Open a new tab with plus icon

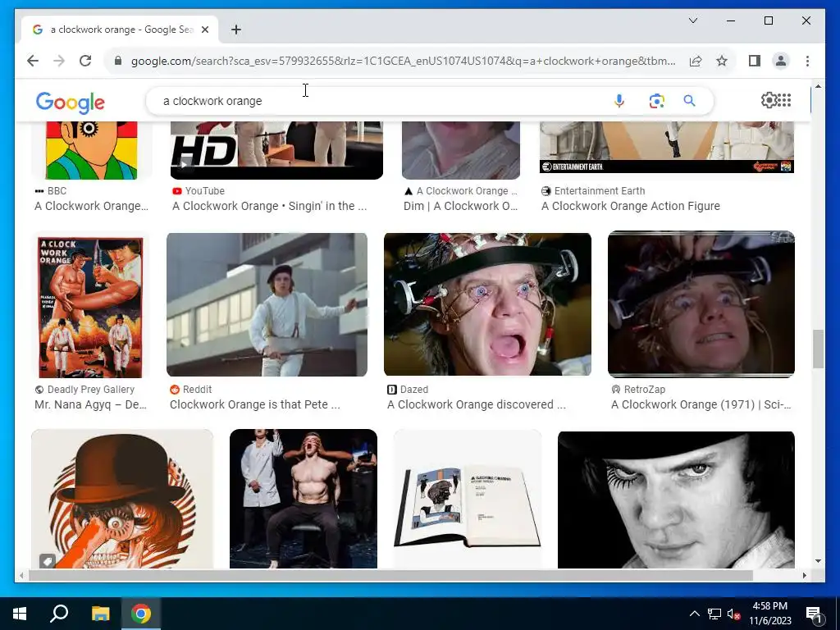(236, 30)
